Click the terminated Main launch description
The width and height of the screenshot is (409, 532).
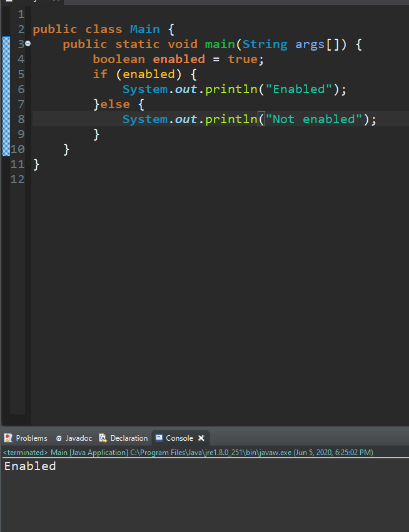pos(188,453)
